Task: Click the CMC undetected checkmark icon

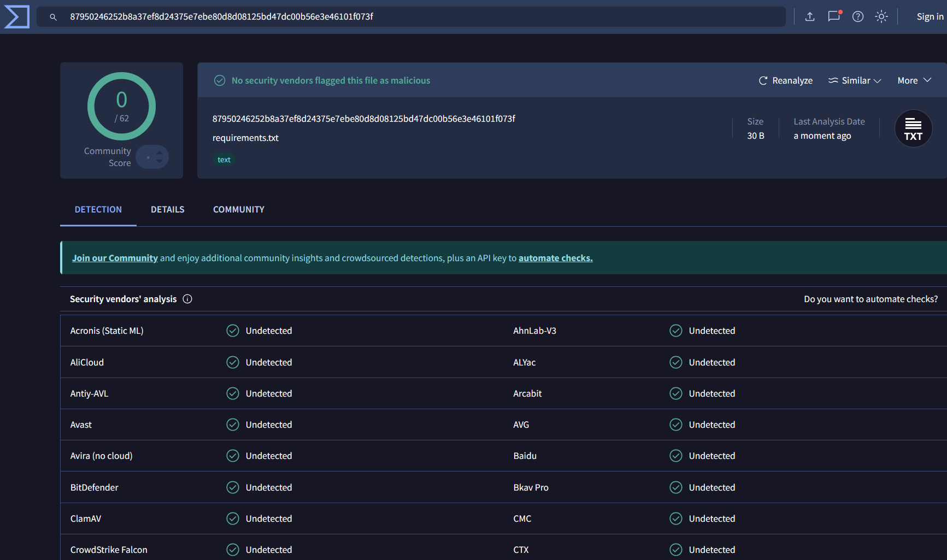Action: pyautogui.click(x=676, y=518)
